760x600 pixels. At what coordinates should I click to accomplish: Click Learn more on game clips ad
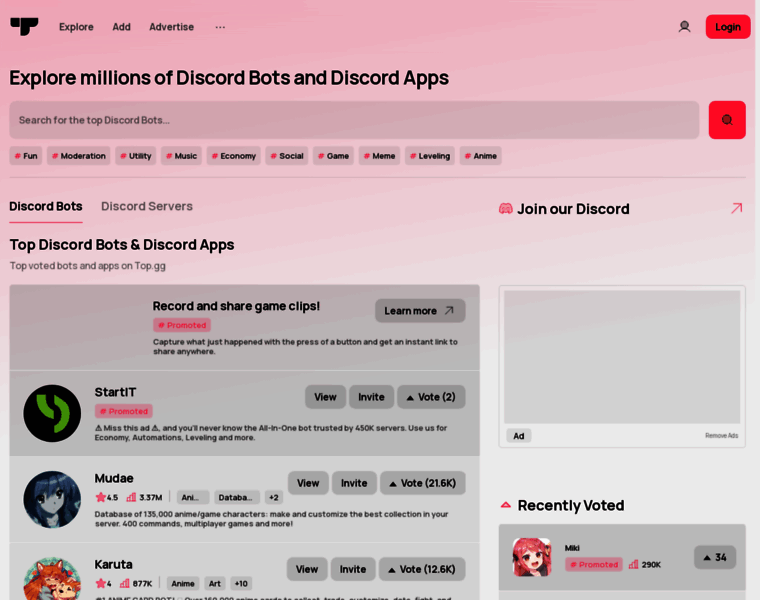(x=420, y=311)
